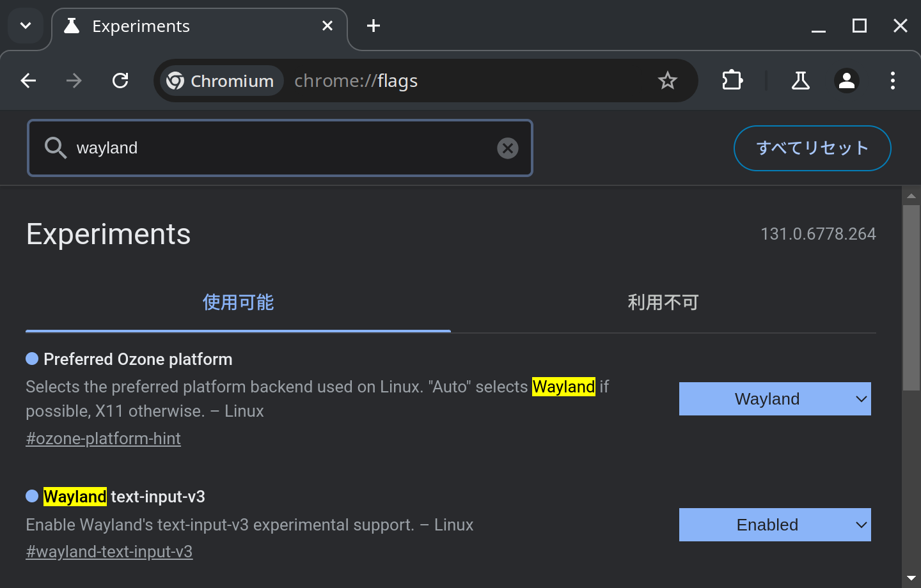Reload the chrome://flags page
The height and width of the screenshot is (588, 921).
(x=121, y=81)
